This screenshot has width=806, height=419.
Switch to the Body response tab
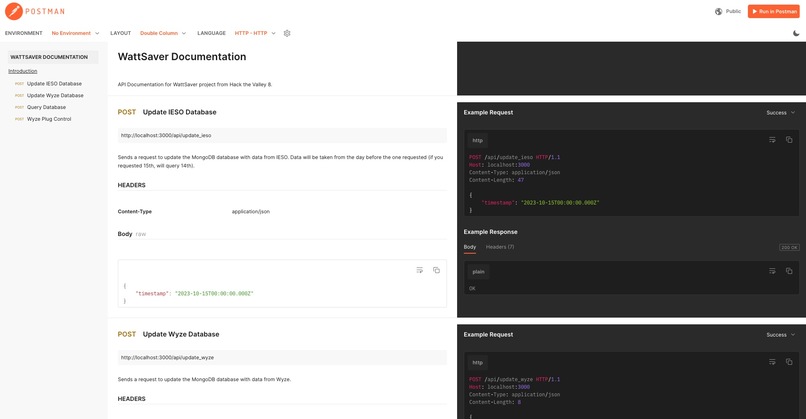pyautogui.click(x=470, y=247)
